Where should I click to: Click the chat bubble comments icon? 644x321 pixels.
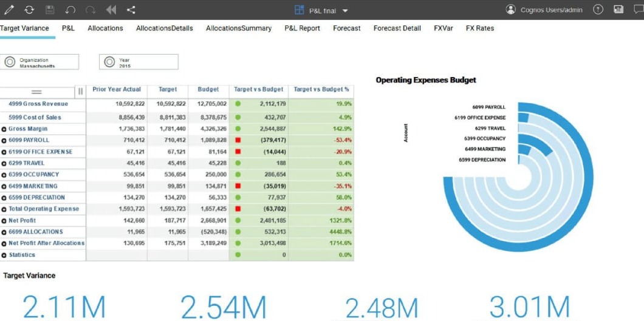click(x=638, y=10)
